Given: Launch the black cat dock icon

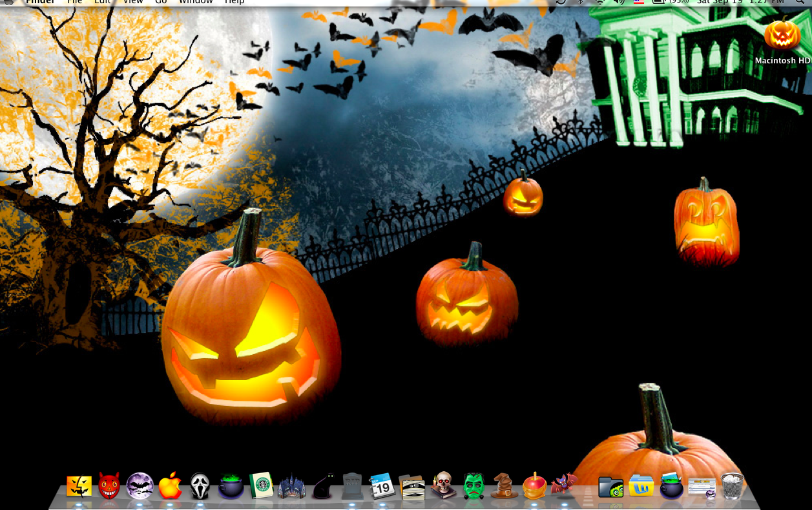Looking at the screenshot, I should pyautogui.click(x=322, y=486).
